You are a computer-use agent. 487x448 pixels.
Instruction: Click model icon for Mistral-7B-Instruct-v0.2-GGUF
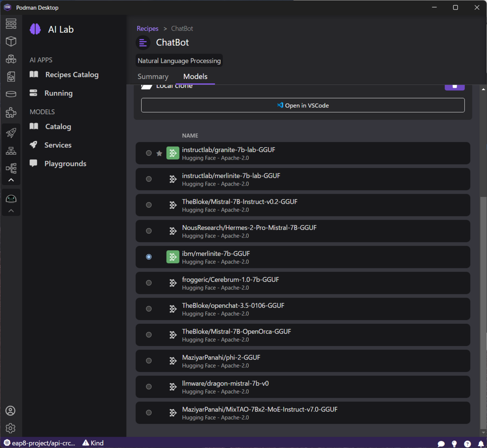pyautogui.click(x=173, y=205)
